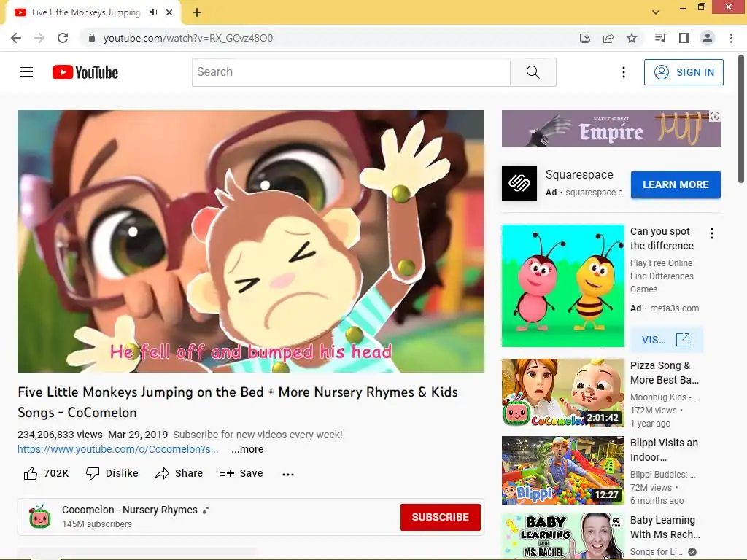The height and width of the screenshot is (560, 747).
Task: Reload the page
Action: coord(63,38)
